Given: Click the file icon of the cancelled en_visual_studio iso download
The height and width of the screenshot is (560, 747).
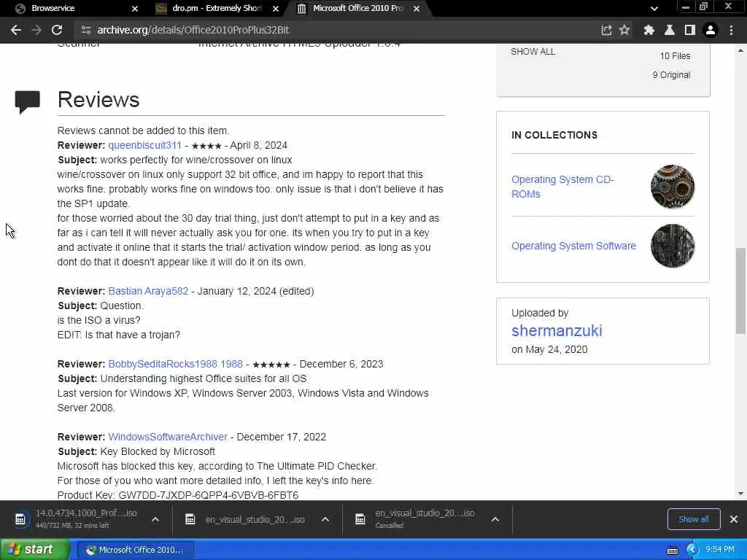Looking at the screenshot, I should point(360,519).
